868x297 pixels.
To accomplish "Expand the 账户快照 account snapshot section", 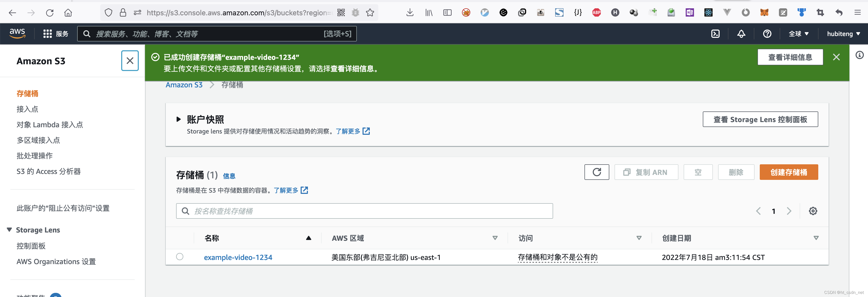I will coord(179,119).
